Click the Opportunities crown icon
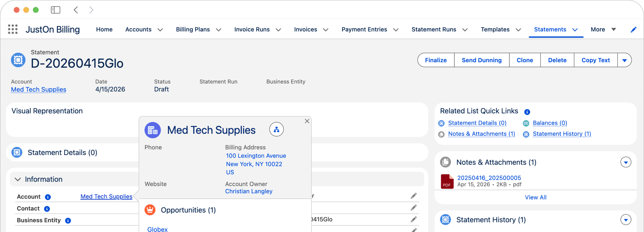This screenshot has width=644, height=232. tap(150, 210)
